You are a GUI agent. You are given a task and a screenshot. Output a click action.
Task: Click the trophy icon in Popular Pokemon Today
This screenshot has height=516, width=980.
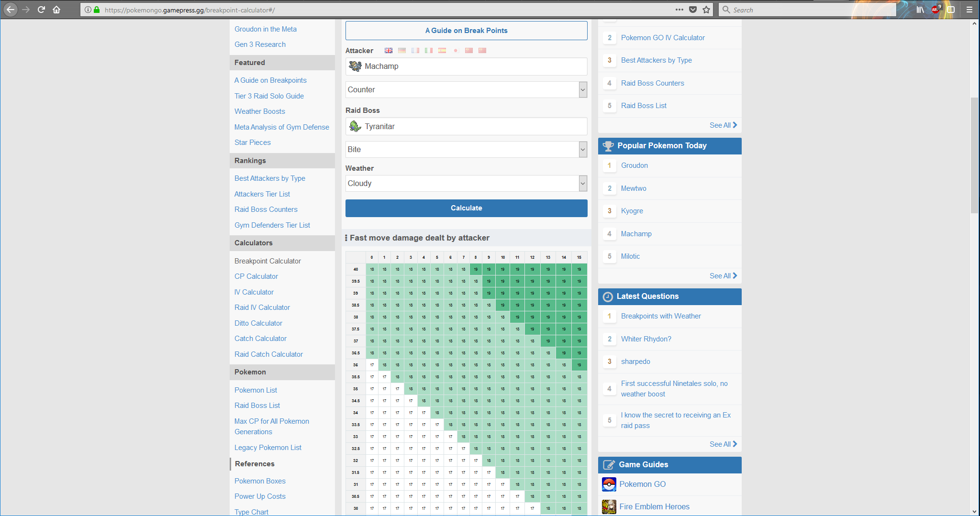608,146
